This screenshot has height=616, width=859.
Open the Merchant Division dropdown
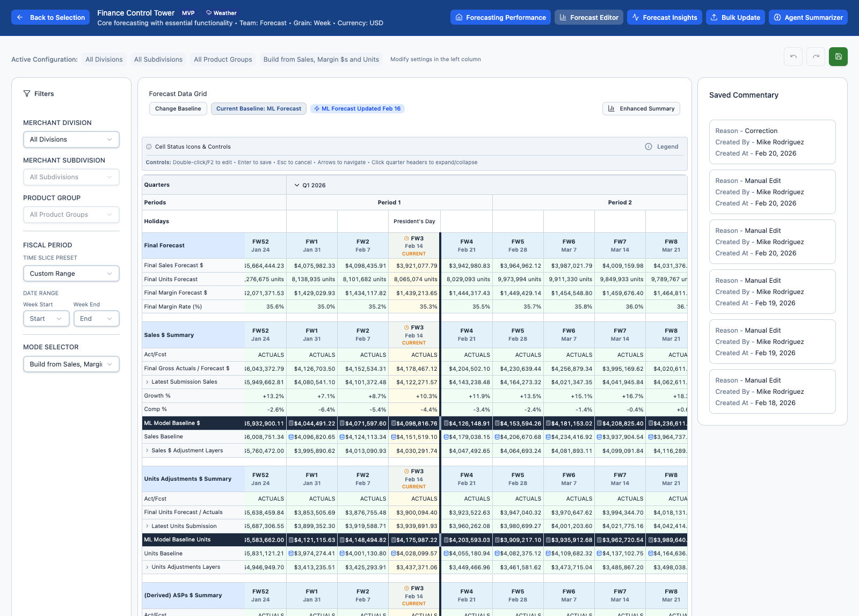click(71, 140)
